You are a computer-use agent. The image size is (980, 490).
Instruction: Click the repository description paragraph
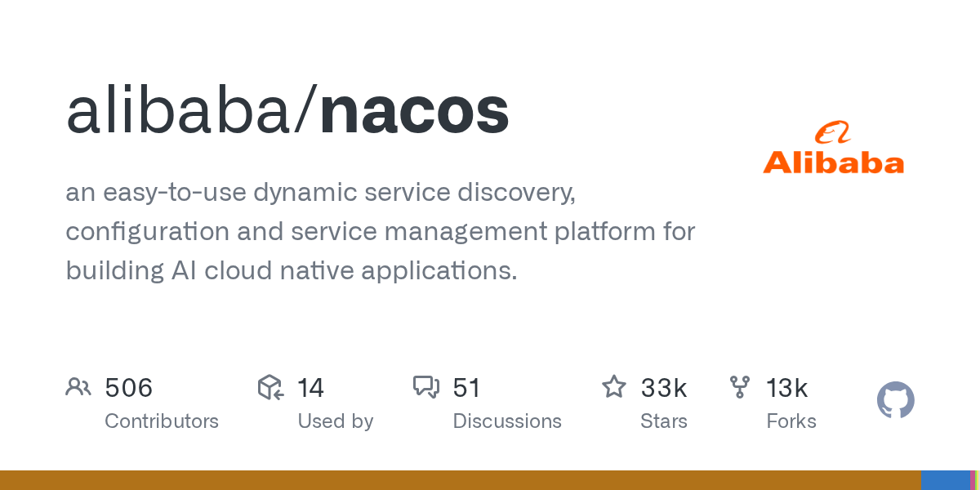click(381, 231)
